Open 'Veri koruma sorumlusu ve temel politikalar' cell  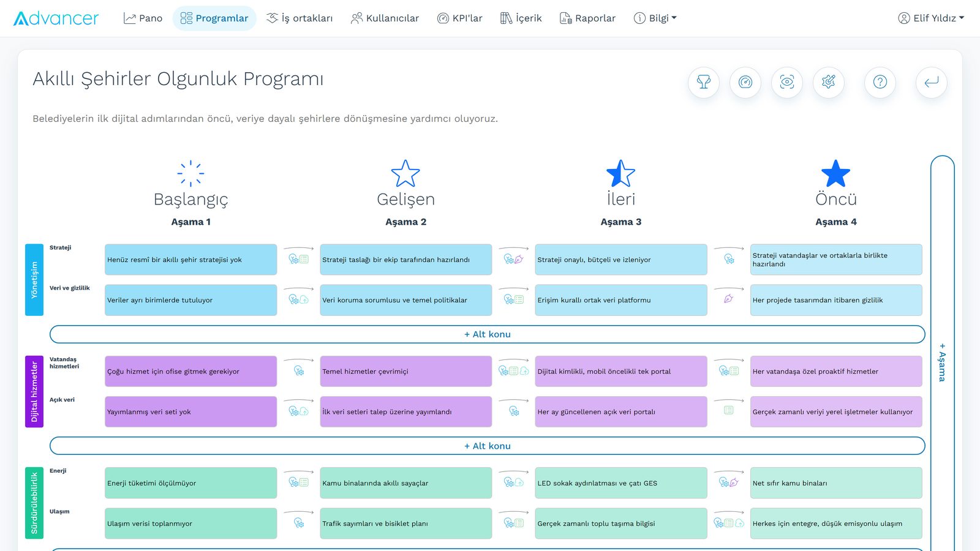(405, 300)
